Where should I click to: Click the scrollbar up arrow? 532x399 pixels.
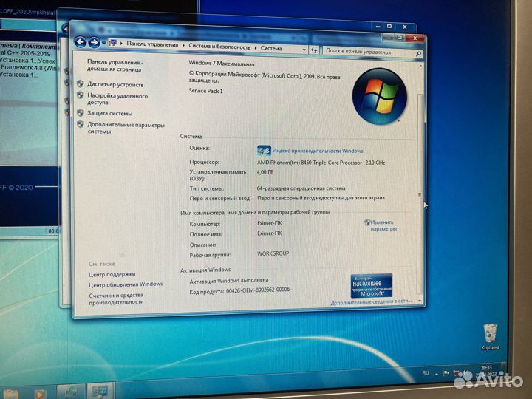click(420, 66)
